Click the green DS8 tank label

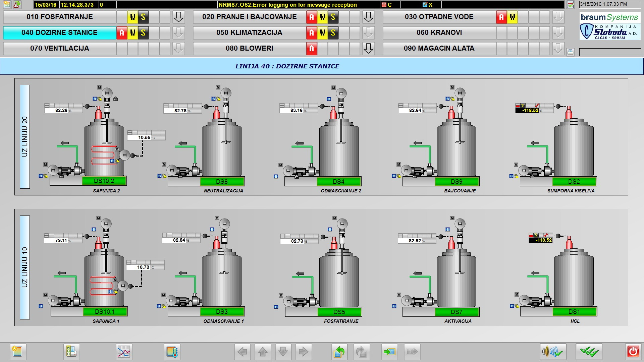point(222,182)
